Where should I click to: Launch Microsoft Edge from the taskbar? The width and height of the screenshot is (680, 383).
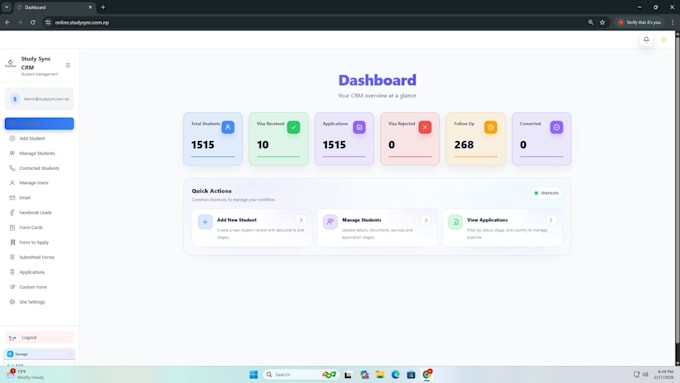tap(396, 374)
